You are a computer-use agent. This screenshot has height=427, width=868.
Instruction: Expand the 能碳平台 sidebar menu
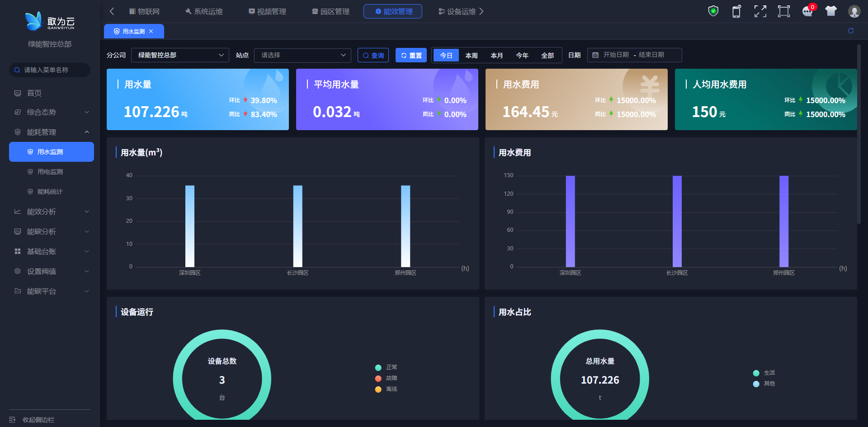52,291
